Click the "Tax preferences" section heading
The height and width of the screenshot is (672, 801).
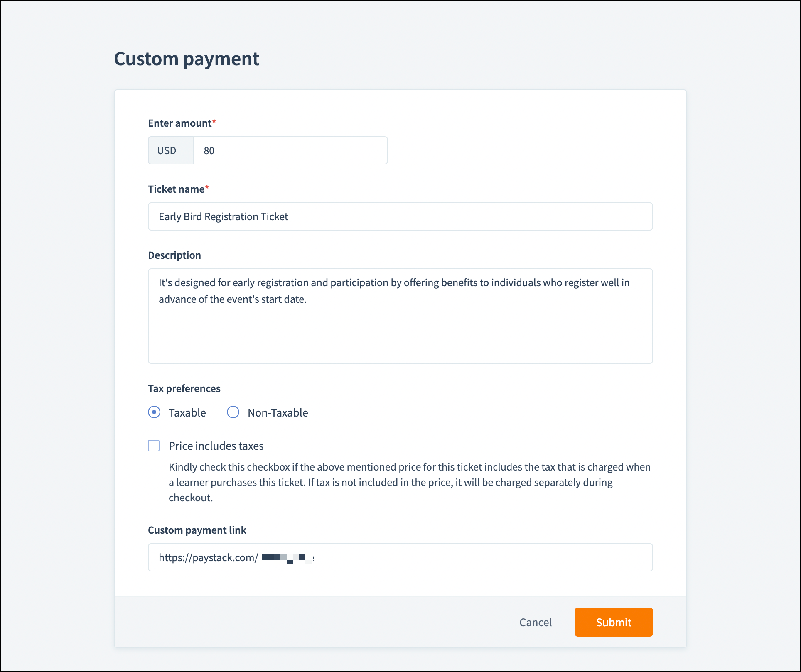pyautogui.click(x=184, y=389)
